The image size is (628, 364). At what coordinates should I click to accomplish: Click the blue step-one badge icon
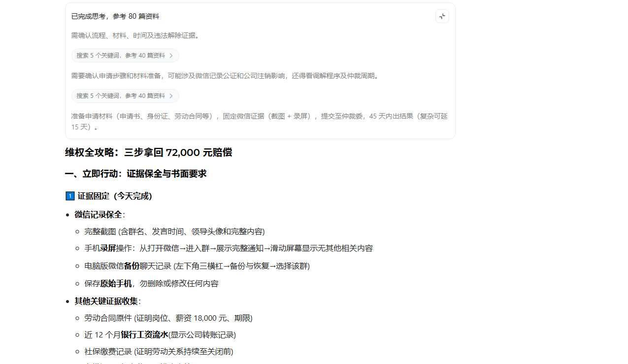(69, 196)
